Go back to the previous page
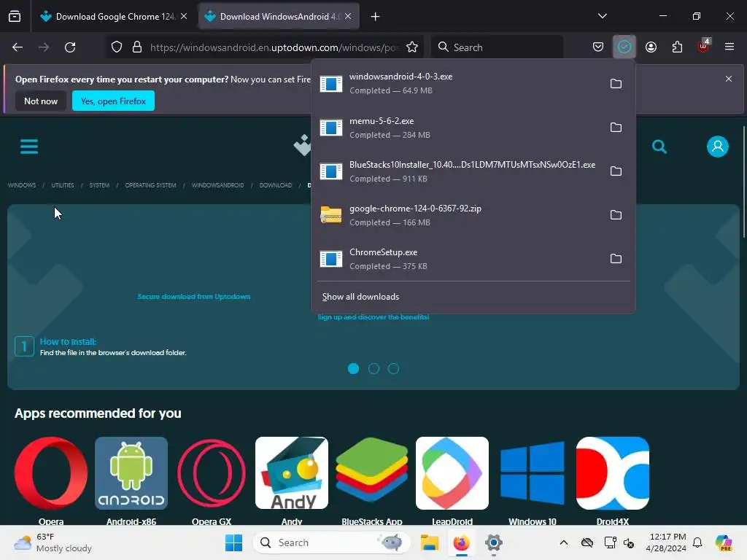 click(x=18, y=47)
